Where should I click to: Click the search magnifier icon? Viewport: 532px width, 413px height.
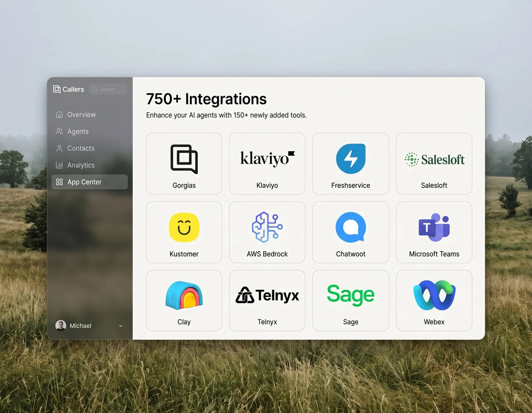click(x=95, y=89)
